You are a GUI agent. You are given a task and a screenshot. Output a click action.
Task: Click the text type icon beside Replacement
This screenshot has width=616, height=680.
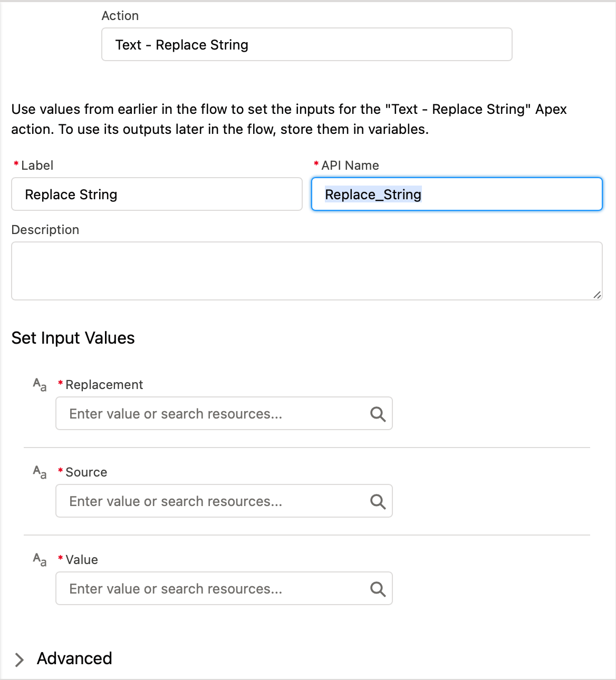tap(40, 385)
